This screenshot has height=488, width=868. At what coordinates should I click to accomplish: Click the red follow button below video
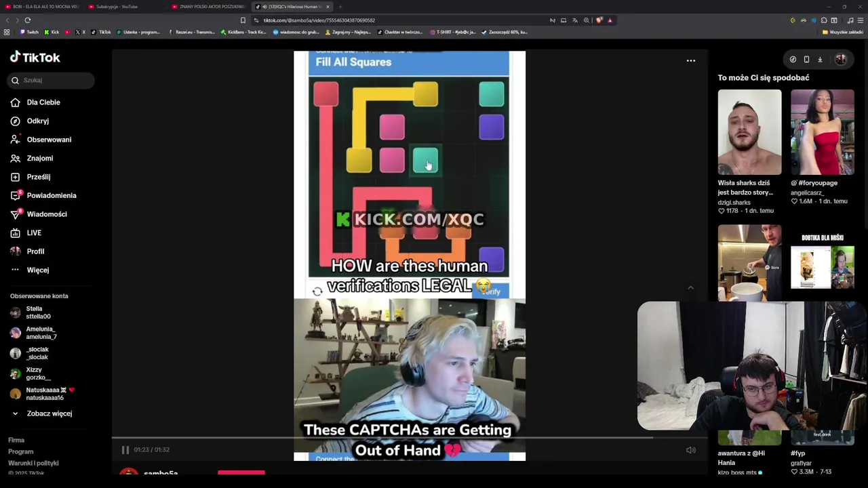pyautogui.click(x=241, y=472)
